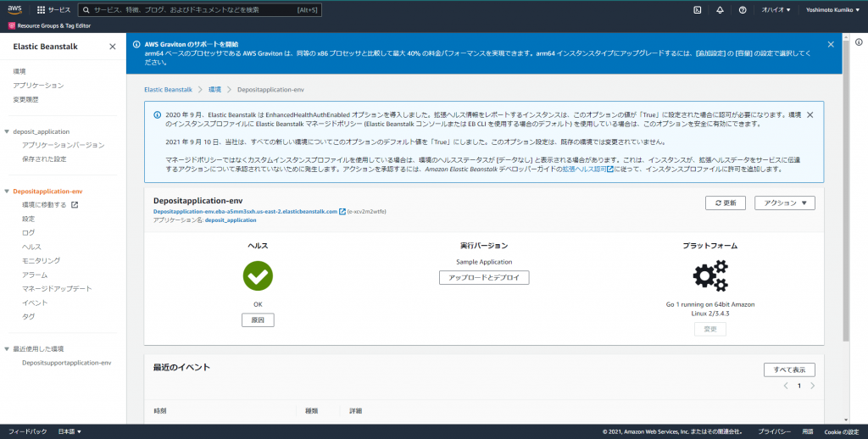
Task: Dismiss the AWS Graviton banner
Action: pos(831,44)
